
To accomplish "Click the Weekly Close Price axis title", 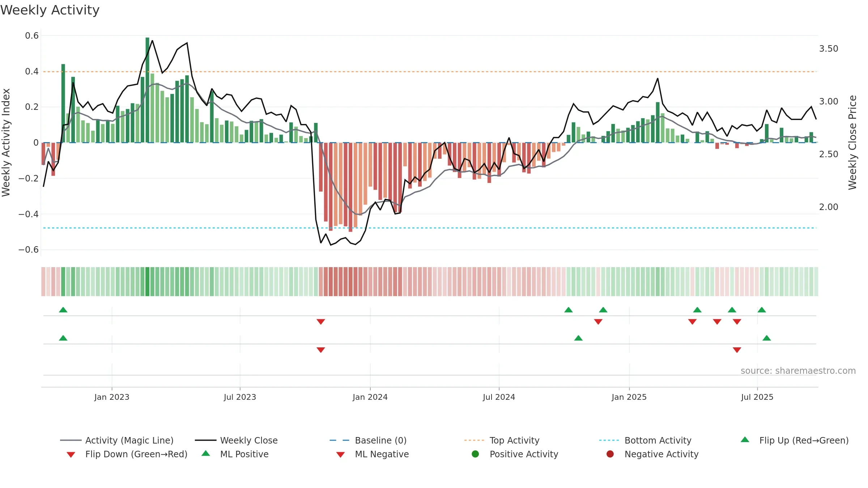I will (x=852, y=142).
